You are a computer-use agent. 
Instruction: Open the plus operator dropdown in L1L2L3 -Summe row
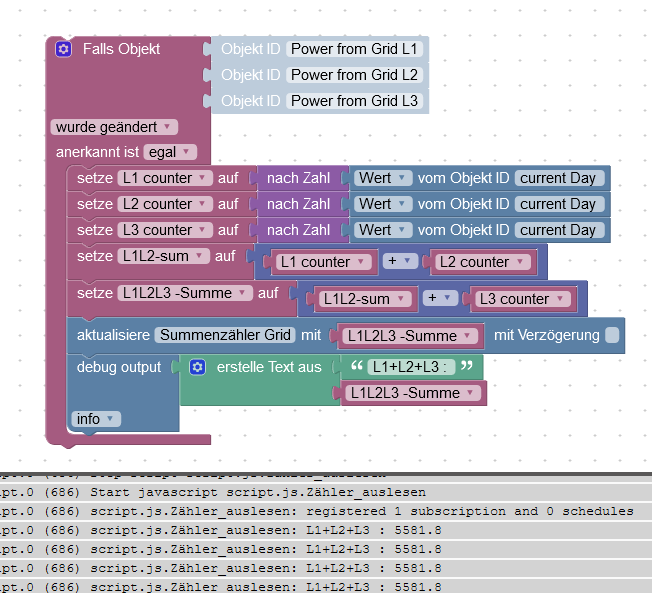[x=440, y=298]
